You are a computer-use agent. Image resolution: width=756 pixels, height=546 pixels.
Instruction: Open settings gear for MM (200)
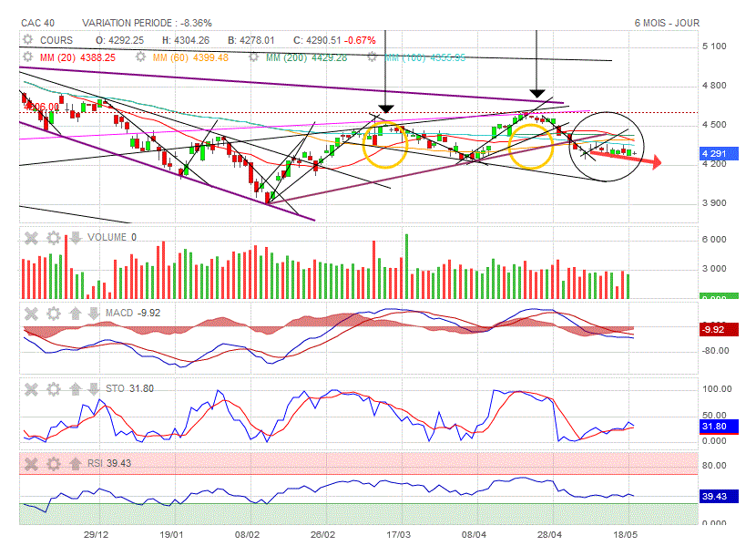point(253,57)
